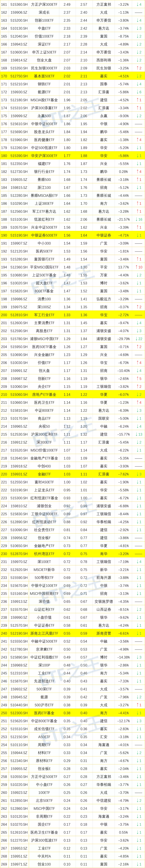145x868 pixels.
Task: Select the -14.38% change value
Action: pyautogui.click(x=124, y=657)
